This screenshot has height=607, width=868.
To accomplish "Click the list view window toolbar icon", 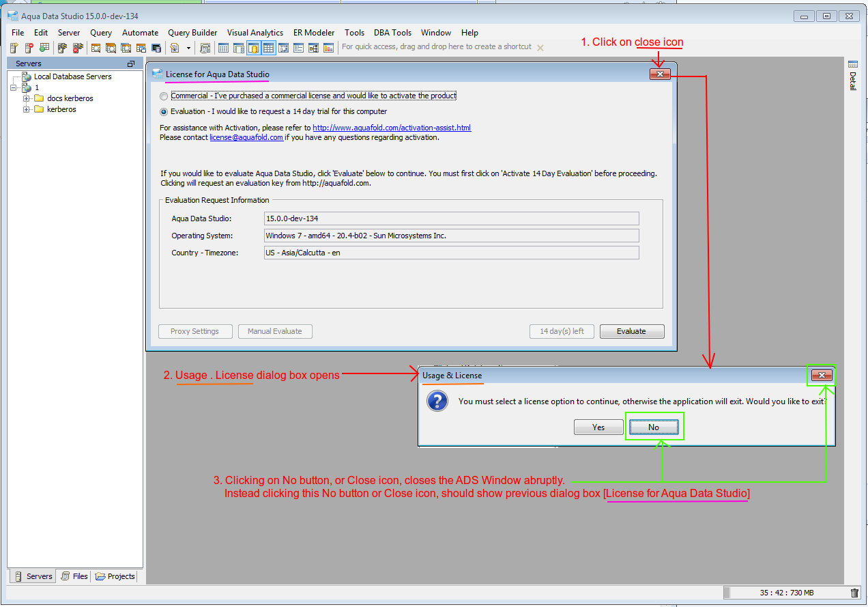I will (x=298, y=48).
